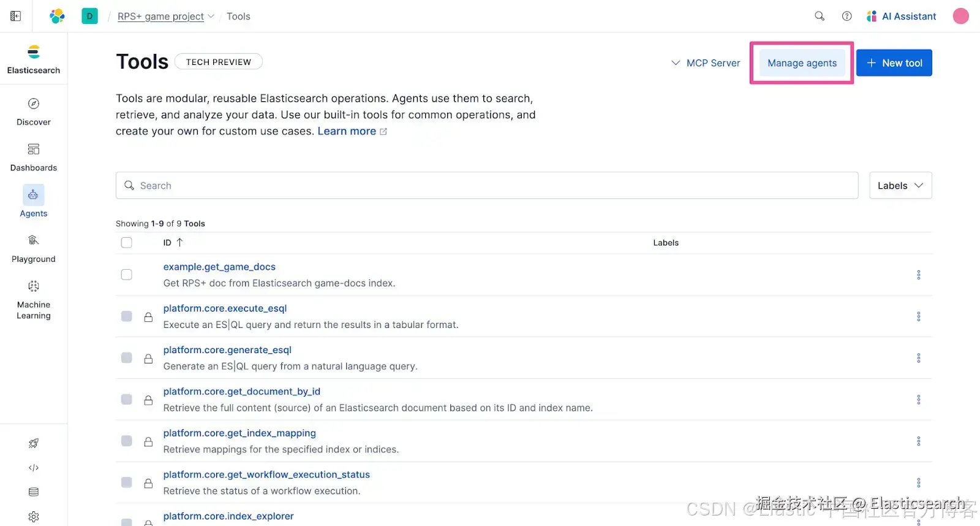Click lock icon beside platform.core.get_workflow_execution_status
This screenshot has height=526, width=980.
tap(148, 483)
